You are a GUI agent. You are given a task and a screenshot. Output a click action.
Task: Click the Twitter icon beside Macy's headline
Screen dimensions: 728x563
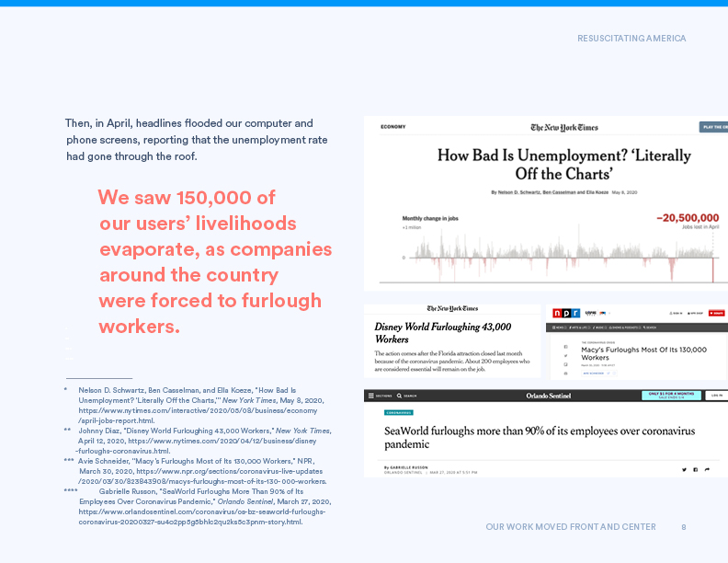pyautogui.click(x=565, y=356)
